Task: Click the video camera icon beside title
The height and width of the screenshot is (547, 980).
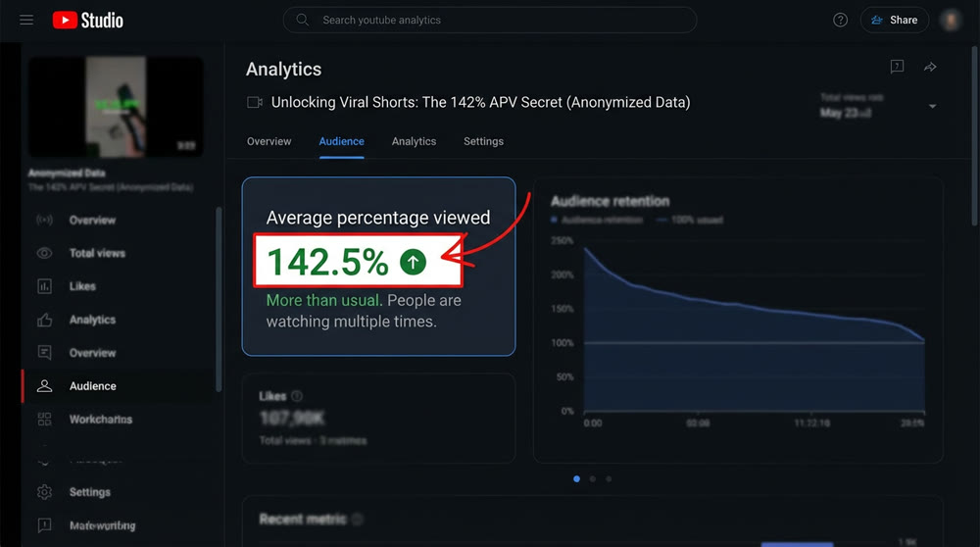Action: pos(255,103)
